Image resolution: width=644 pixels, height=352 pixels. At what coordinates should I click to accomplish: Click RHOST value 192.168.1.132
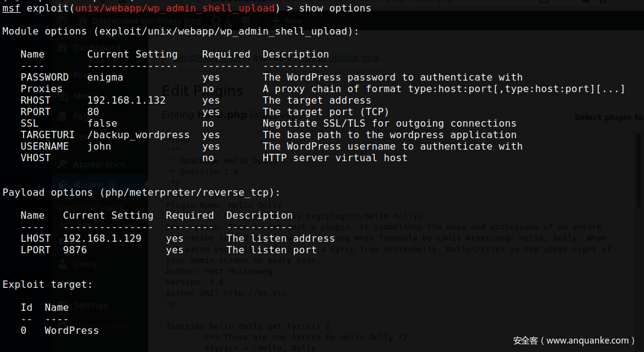tap(126, 101)
